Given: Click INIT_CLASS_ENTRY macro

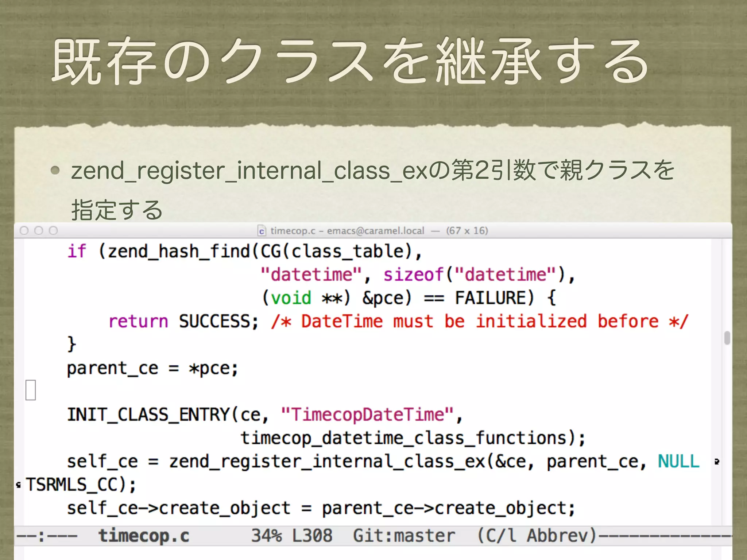Looking at the screenshot, I should (x=148, y=415).
